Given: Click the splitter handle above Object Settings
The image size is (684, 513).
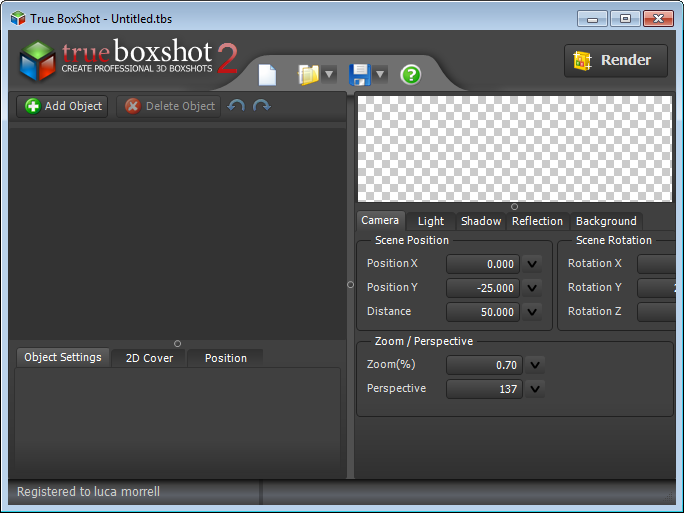Looking at the screenshot, I should pyautogui.click(x=177, y=344).
